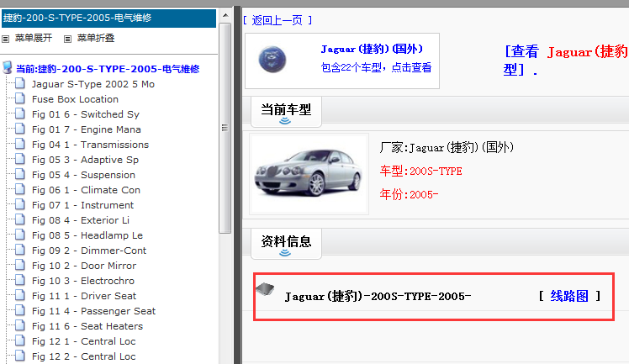
Task: Collapse the 资料信息 section chevron
Action: point(285,252)
